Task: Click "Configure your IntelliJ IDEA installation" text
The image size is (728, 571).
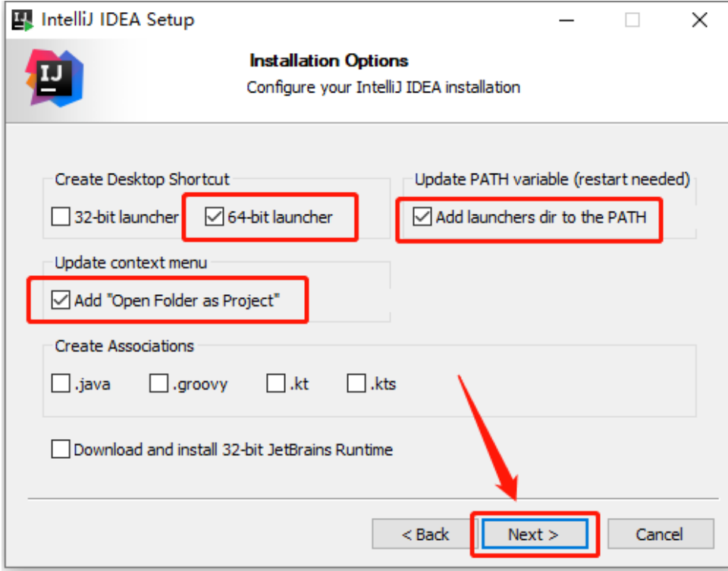Action: pyautogui.click(x=383, y=87)
